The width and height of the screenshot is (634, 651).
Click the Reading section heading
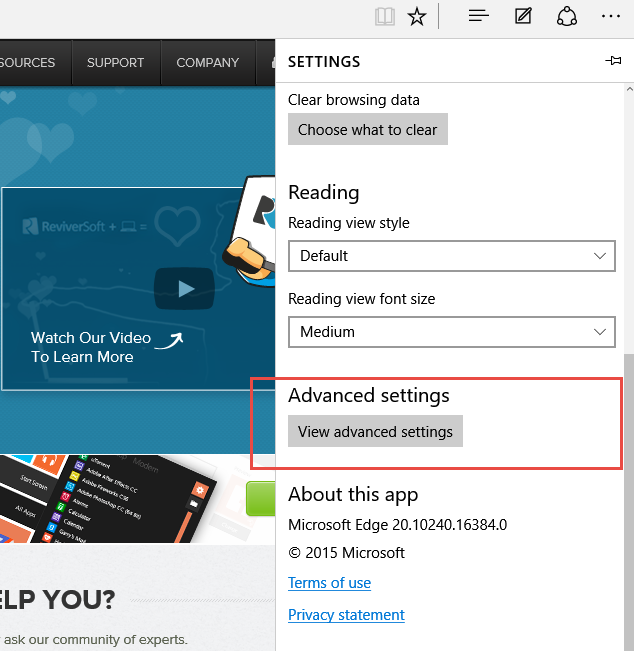tap(323, 193)
